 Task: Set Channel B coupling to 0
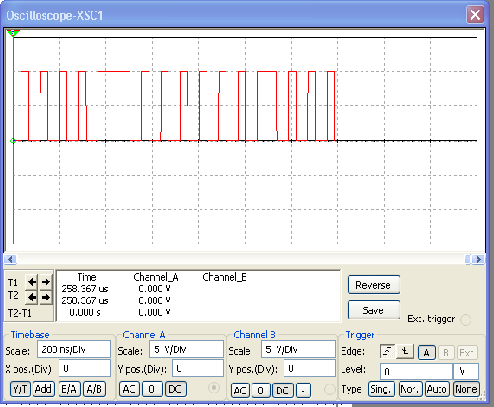tap(261, 390)
